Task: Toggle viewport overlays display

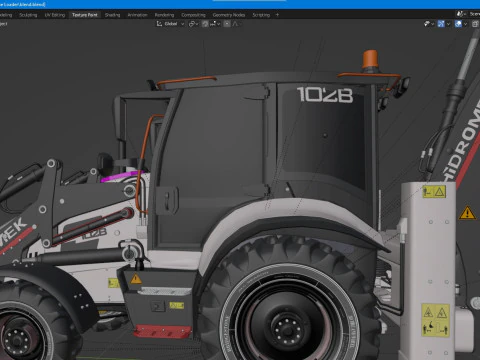Action: click(458, 24)
